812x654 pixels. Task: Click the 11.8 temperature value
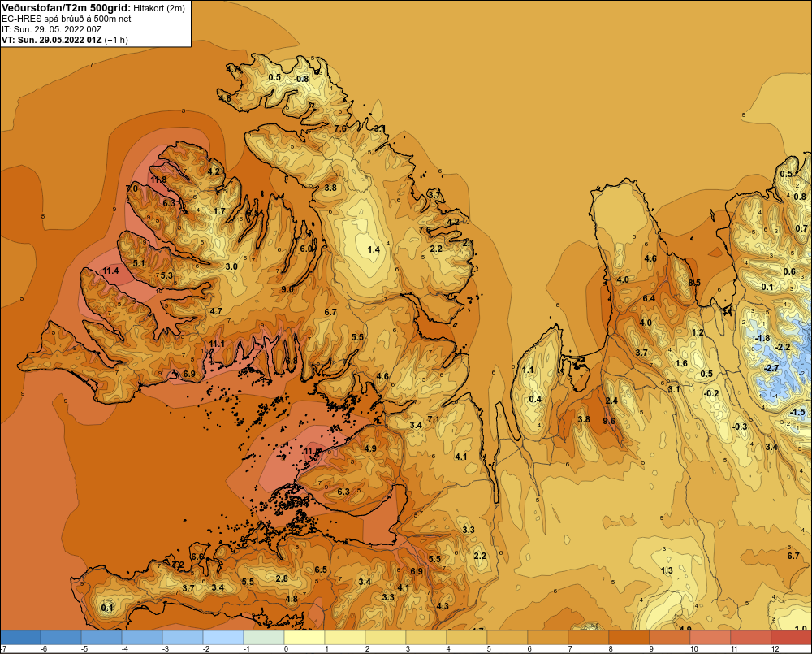tap(158, 180)
